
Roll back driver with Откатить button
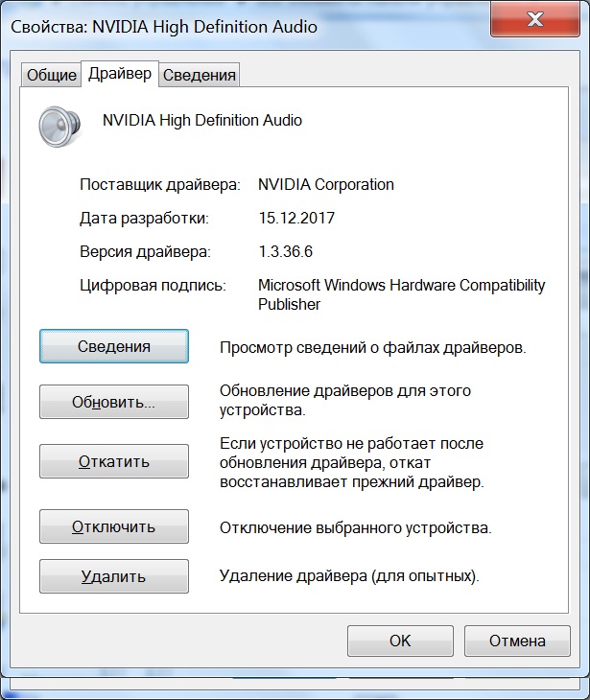pos(113,461)
